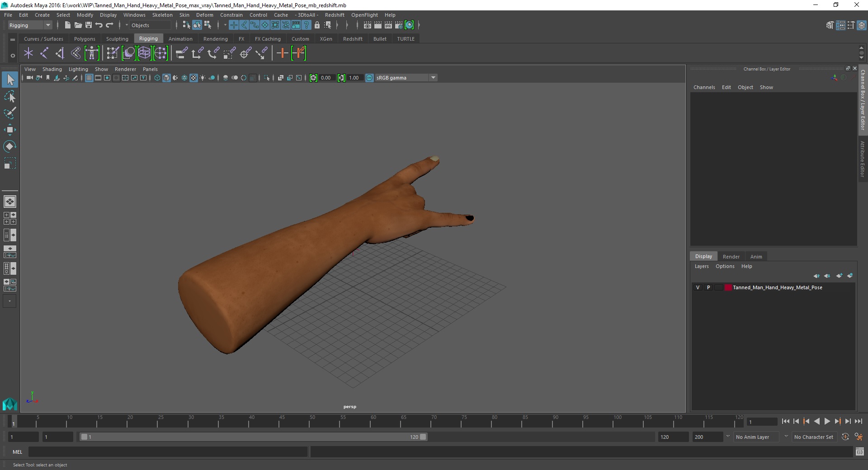
Task: Open the Attribute Editor side tab
Action: [863, 159]
